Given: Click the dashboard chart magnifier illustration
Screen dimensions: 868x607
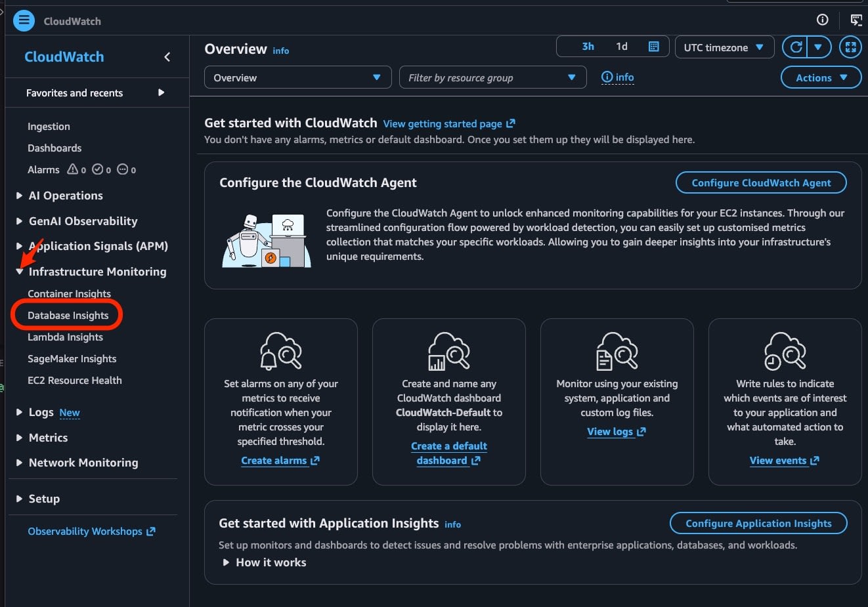Looking at the screenshot, I should 448,350.
